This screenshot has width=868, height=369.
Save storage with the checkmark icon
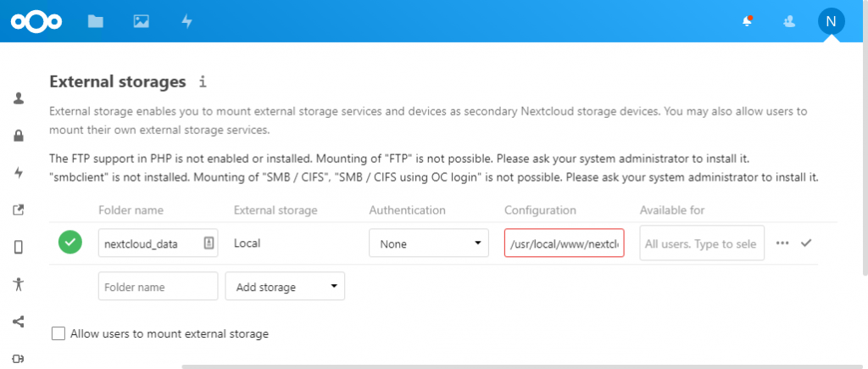[806, 243]
